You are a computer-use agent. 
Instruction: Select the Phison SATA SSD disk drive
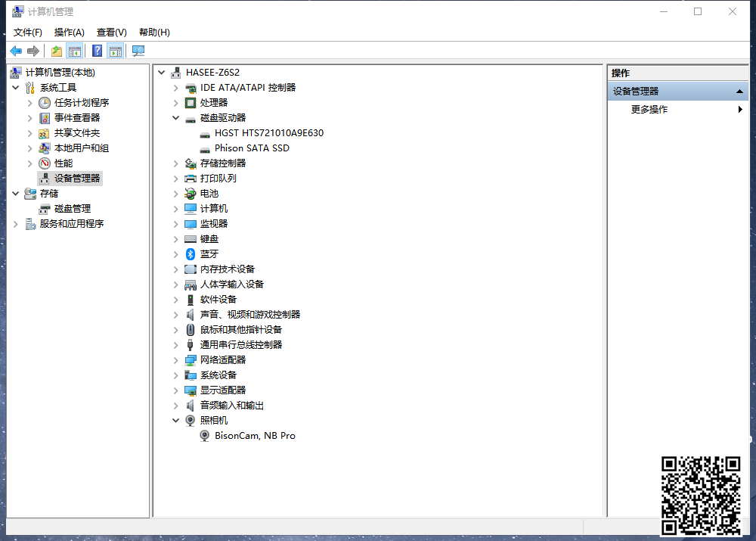point(252,148)
